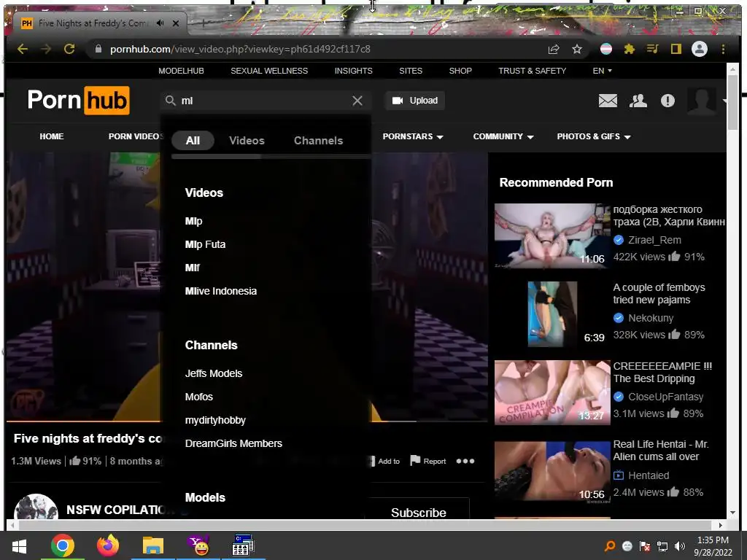Click Add to under the video
The height and width of the screenshot is (560, 747).
[385, 461]
